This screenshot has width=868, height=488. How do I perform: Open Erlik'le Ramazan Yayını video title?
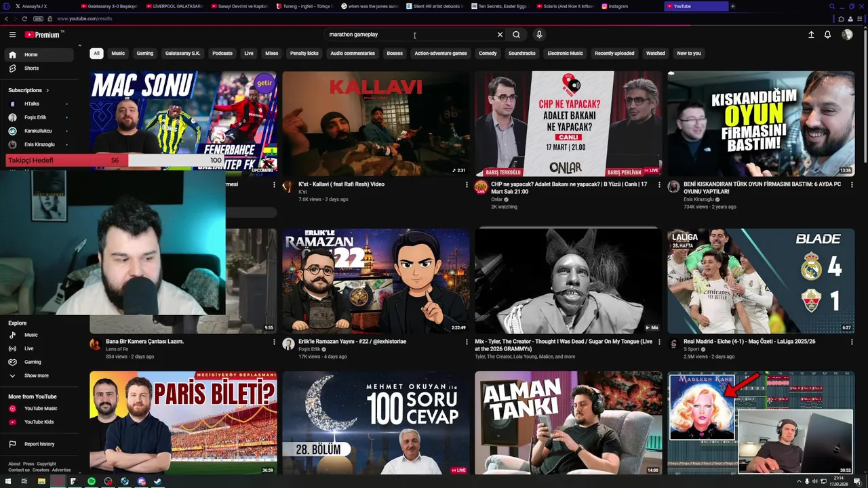point(353,342)
